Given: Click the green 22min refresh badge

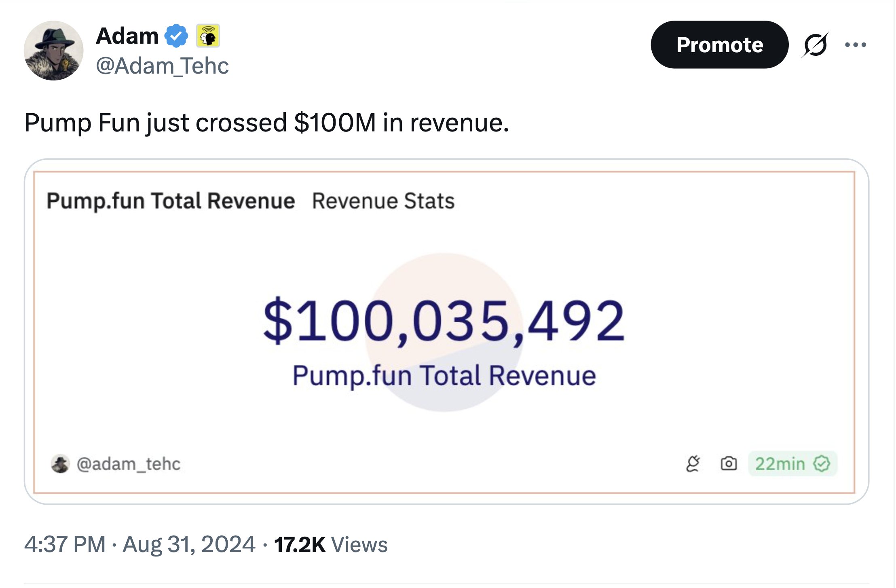Looking at the screenshot, I should [x=792, y=463].
